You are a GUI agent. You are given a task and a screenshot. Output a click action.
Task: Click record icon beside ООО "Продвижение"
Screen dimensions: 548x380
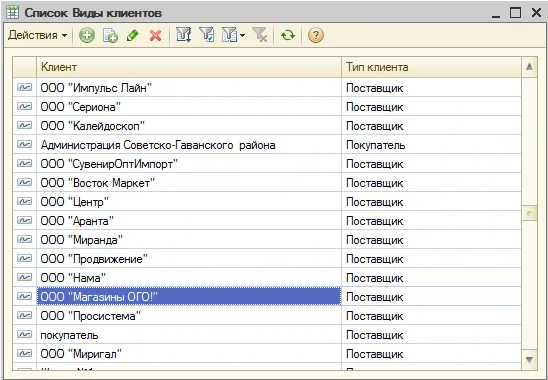click(24, 258)
